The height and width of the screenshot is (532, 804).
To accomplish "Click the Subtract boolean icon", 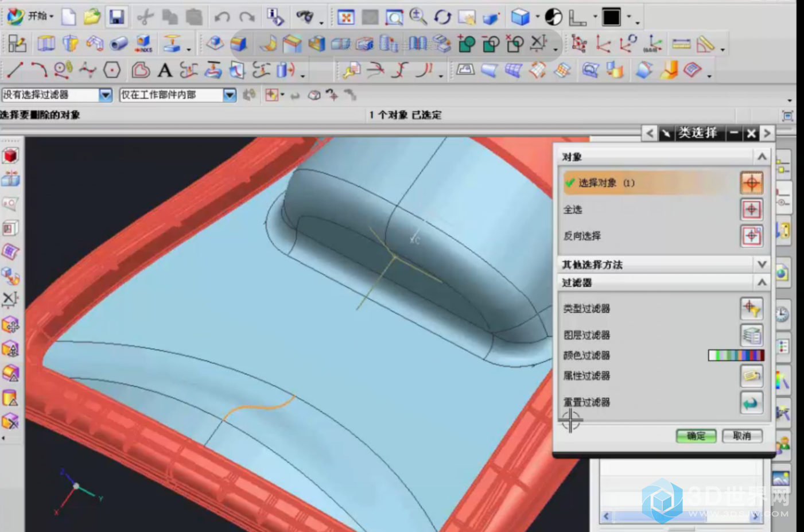I will tap(491, 44).
